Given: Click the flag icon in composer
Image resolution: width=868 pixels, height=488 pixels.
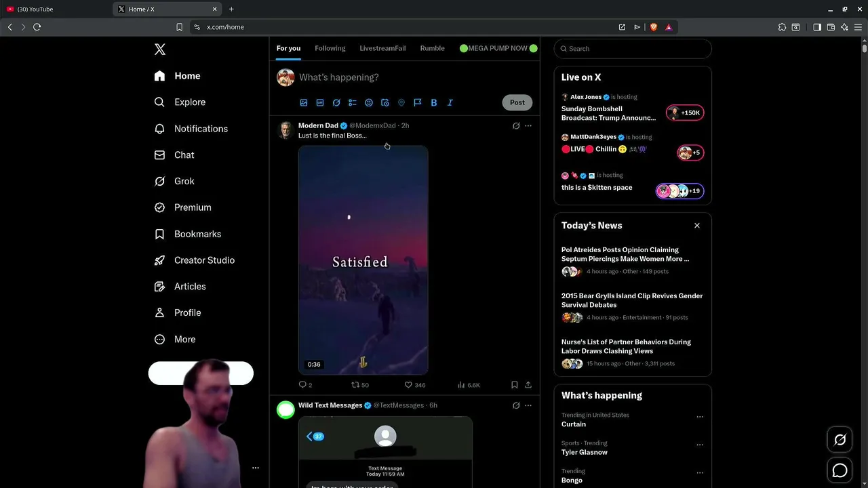Looking at the screenshot, I should point(418,103).
